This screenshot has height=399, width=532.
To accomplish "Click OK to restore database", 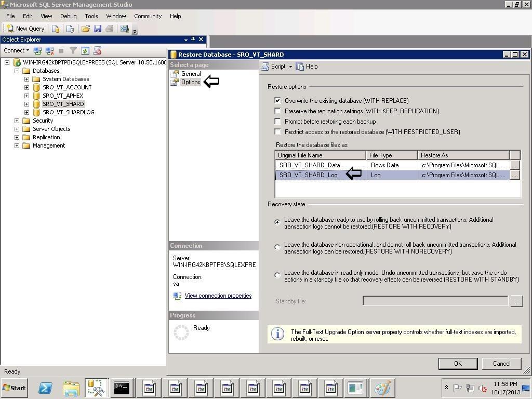I will [x=458, y=364].
